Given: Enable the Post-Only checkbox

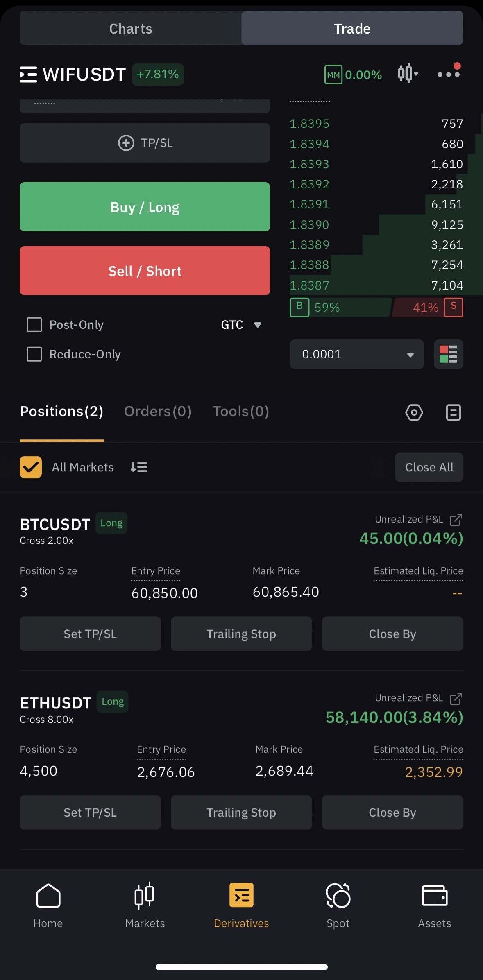Looking at the screenshot, I should [x=34, y=325].
